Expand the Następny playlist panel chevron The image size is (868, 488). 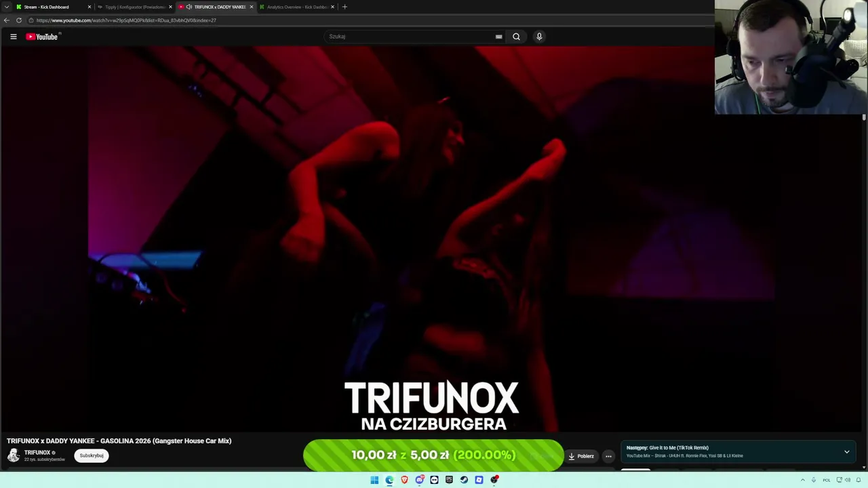click(846, 452)
